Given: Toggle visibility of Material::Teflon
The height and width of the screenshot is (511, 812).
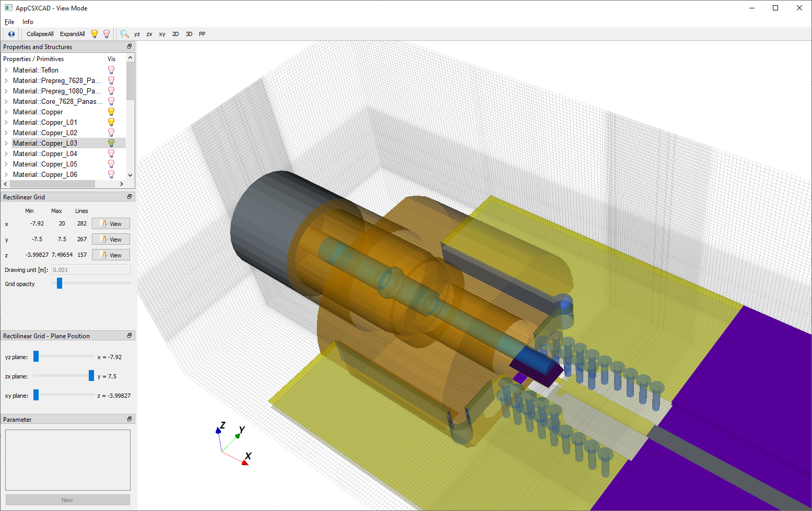Looking at the screenshot, I should point(111,69).
